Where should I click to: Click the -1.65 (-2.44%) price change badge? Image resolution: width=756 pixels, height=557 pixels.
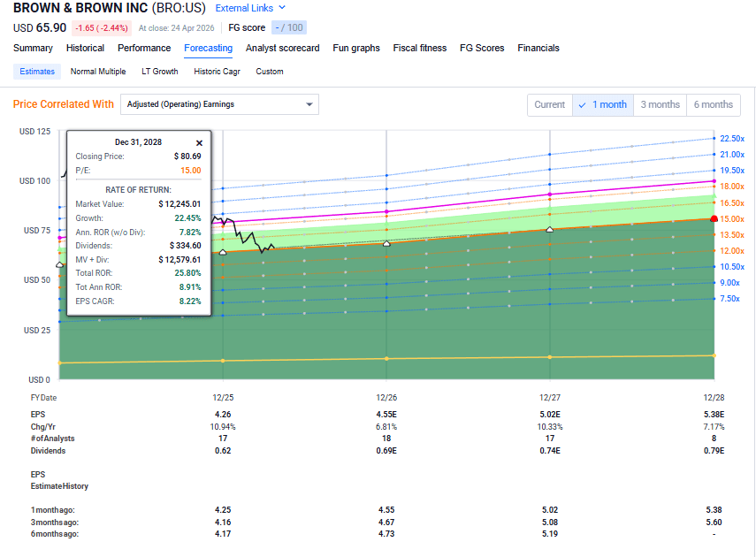(x=102, y=28)
